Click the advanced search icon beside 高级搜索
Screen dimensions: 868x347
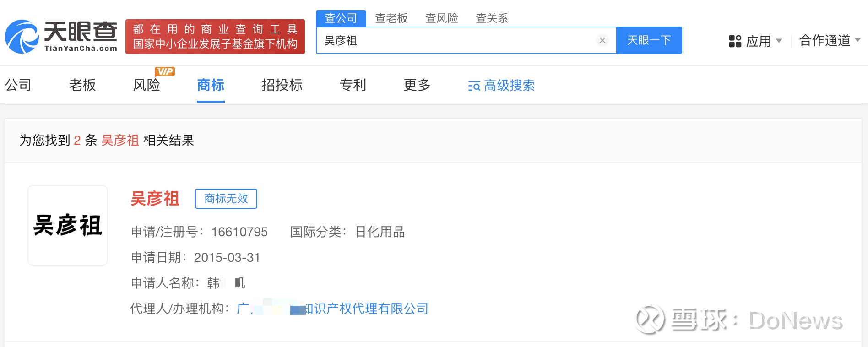point(474,86)
